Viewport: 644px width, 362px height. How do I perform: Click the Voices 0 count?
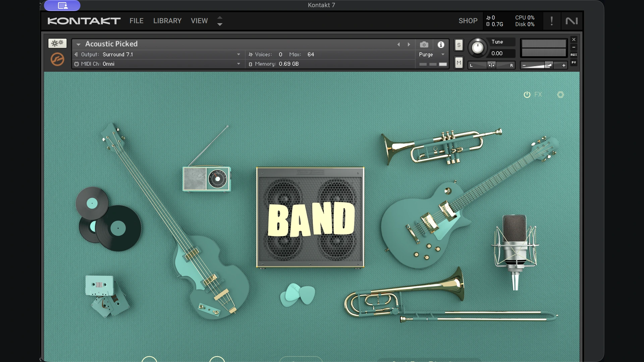(280, 54)
